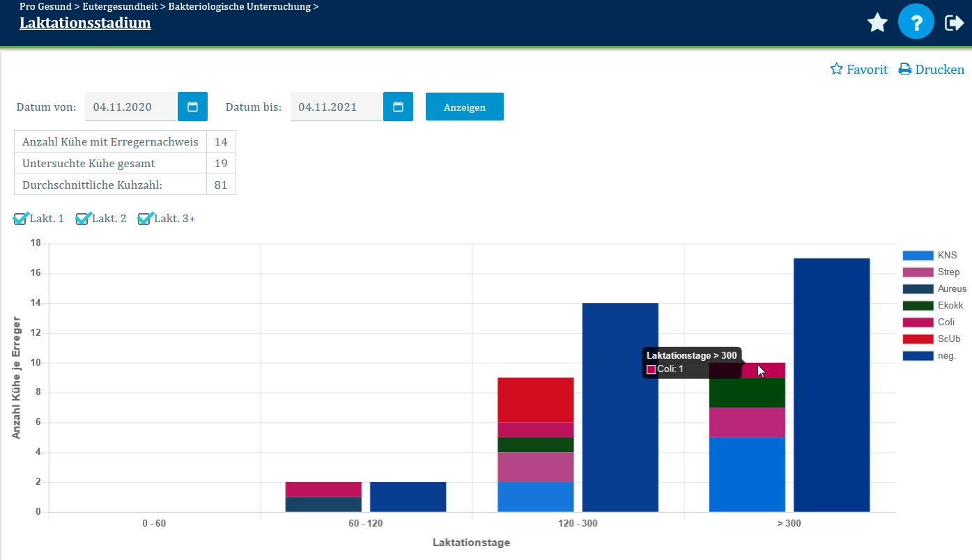The image size is (972, 560).
Task: Disable the Lakt. 3+ checkbox
Action: click(144, 219)
